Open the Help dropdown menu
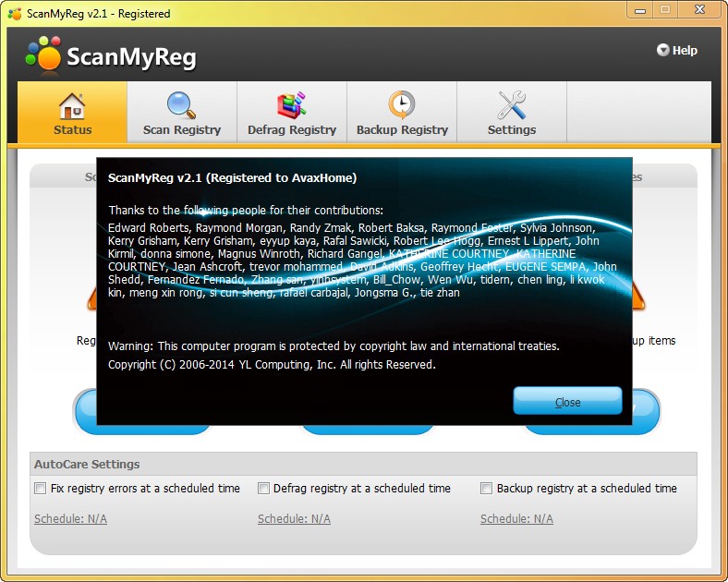The height and width of the screenshot is (582, 728). 677,50
